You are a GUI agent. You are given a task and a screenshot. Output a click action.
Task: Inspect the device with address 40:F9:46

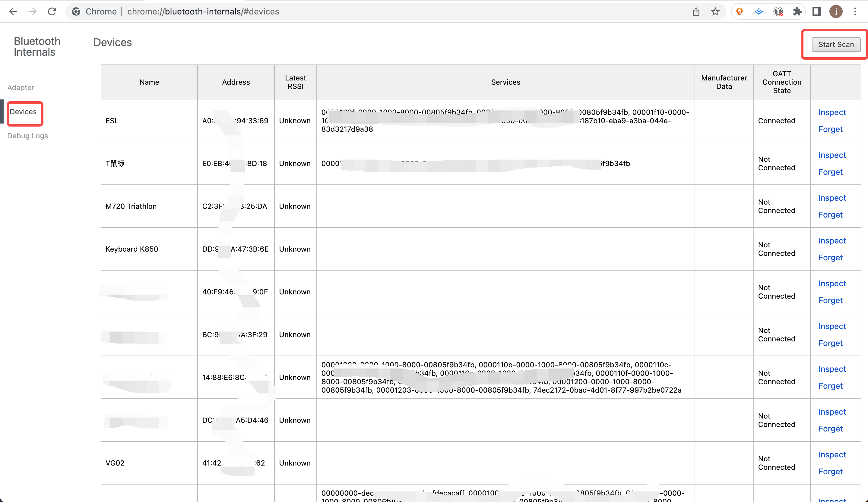click(832, 283)
